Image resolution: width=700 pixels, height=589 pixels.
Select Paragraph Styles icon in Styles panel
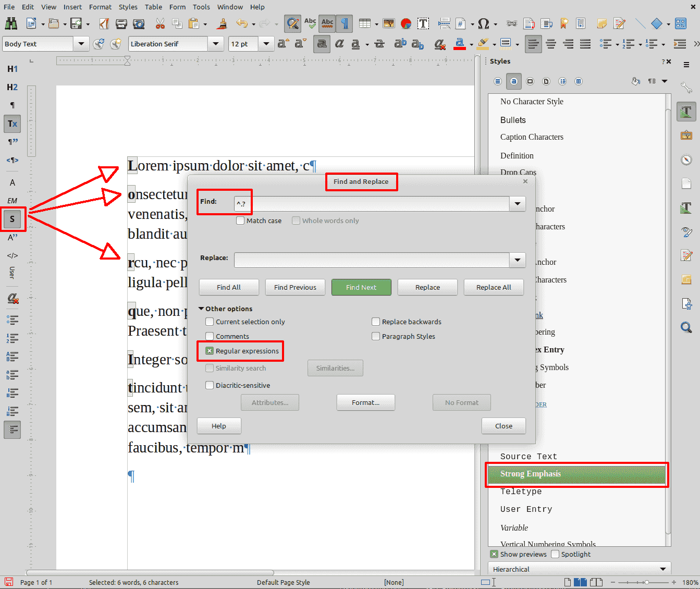point(498,81)
